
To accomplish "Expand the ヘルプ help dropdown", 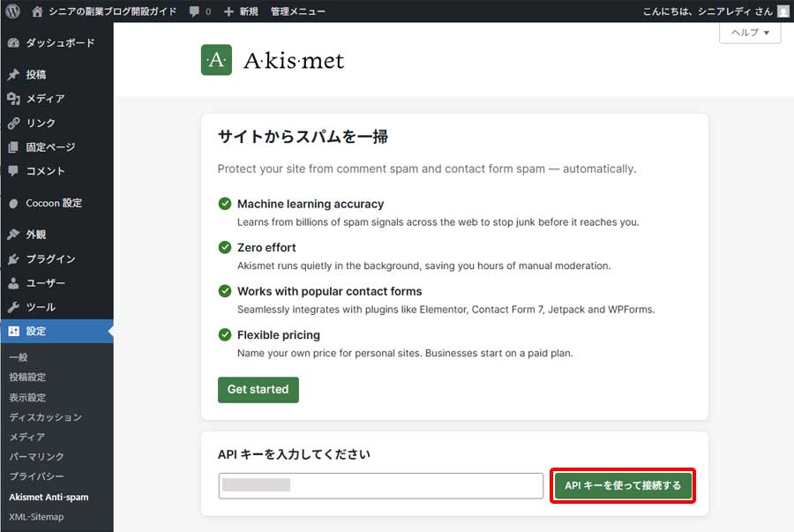I will pos(749,33).
